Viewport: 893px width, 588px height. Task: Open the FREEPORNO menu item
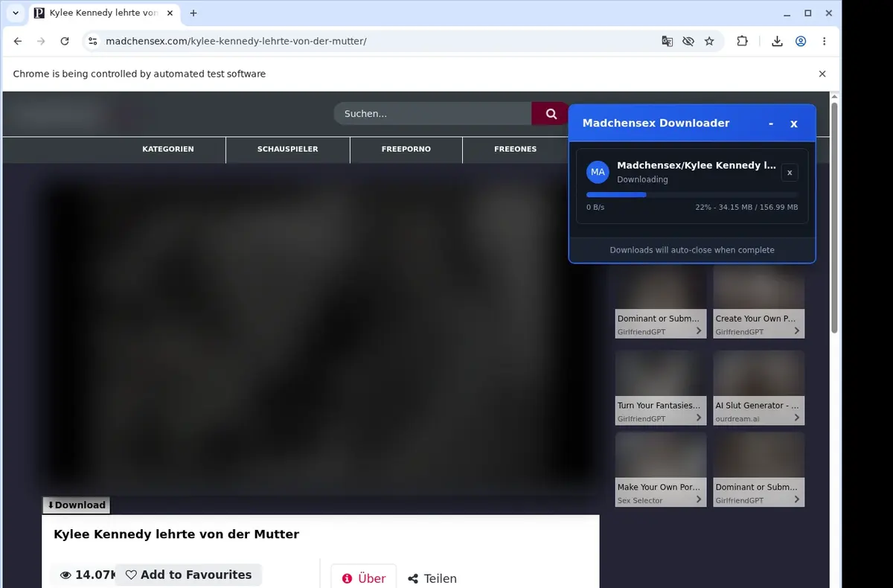click(x=406, y=149)
